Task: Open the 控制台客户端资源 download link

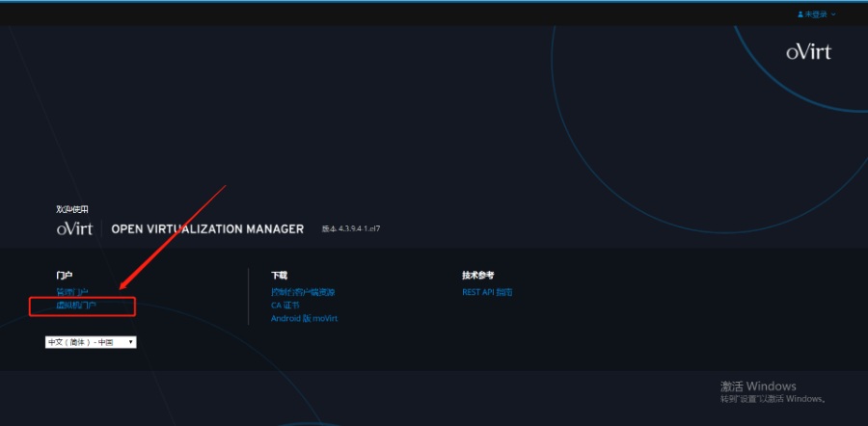Action: pyautogui.click(x=303, y=292)
